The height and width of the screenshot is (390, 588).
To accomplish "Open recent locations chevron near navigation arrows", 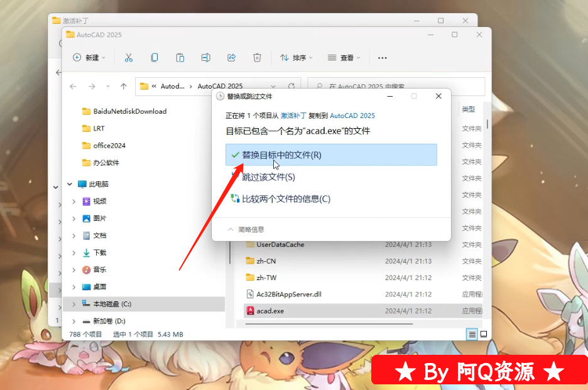I will tap(108, 86).
